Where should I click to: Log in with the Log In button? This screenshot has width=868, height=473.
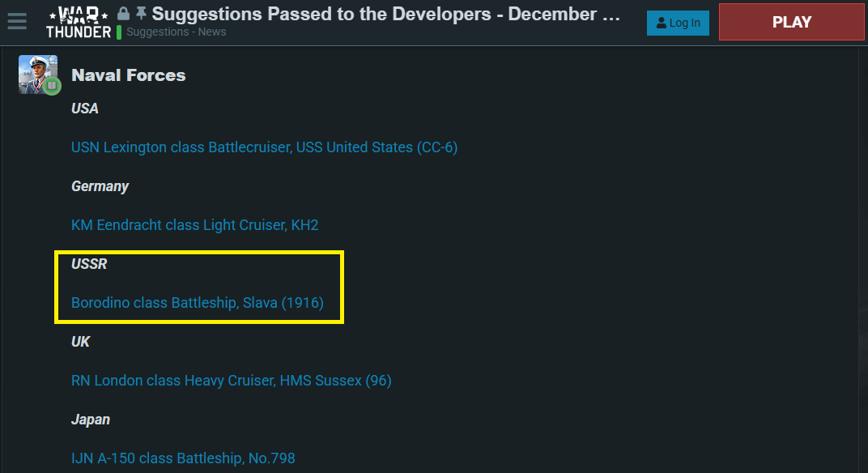pos(678,23)
